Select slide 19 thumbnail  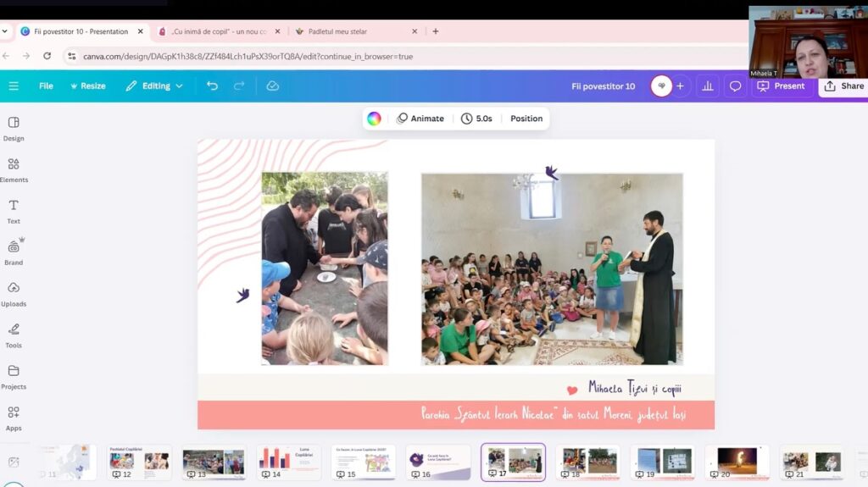(663, 462)
